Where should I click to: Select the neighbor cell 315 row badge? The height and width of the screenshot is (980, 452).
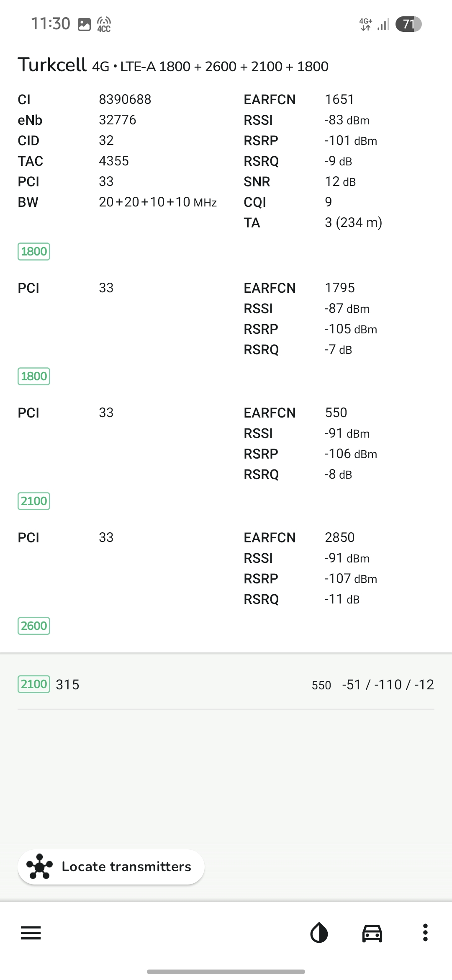(34, 684)
